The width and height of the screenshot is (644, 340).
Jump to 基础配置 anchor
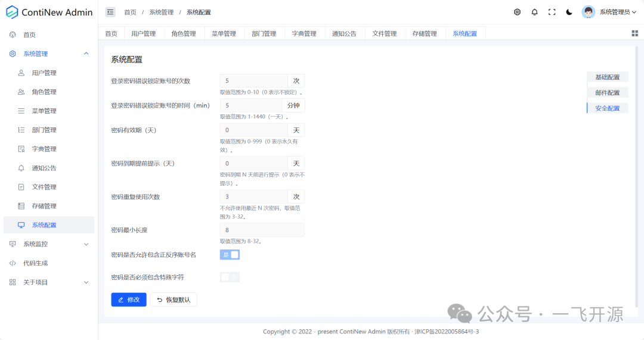coord(608,77)
